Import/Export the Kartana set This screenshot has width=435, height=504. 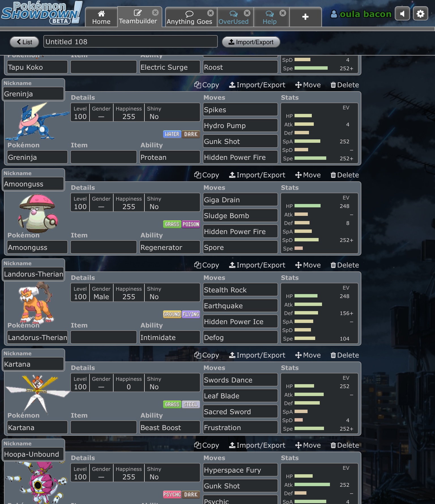click(257, 355)
